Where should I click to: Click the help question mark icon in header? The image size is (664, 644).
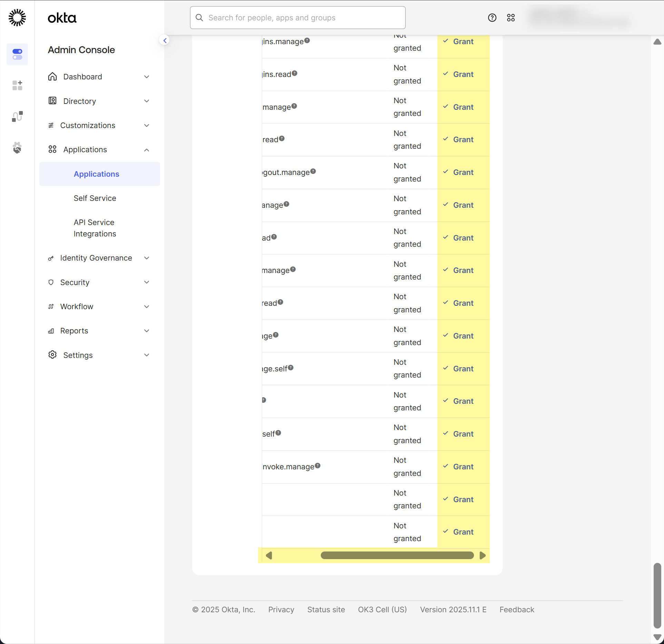pyautogui.click(x=492, y=18)
